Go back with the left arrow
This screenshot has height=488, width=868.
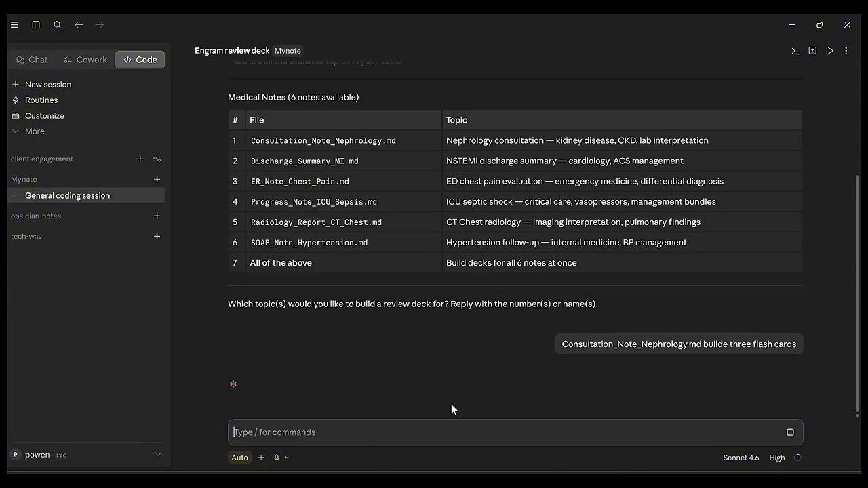point(79,25)
